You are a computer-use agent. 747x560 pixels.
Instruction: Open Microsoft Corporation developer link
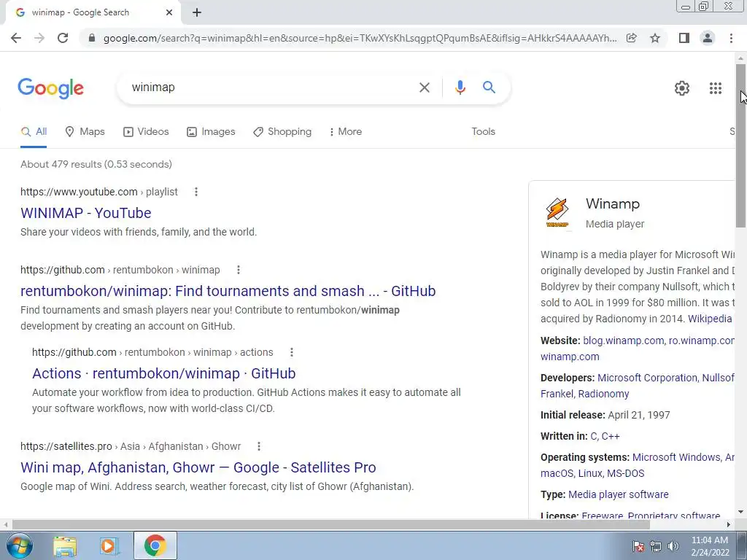(648, 378)
